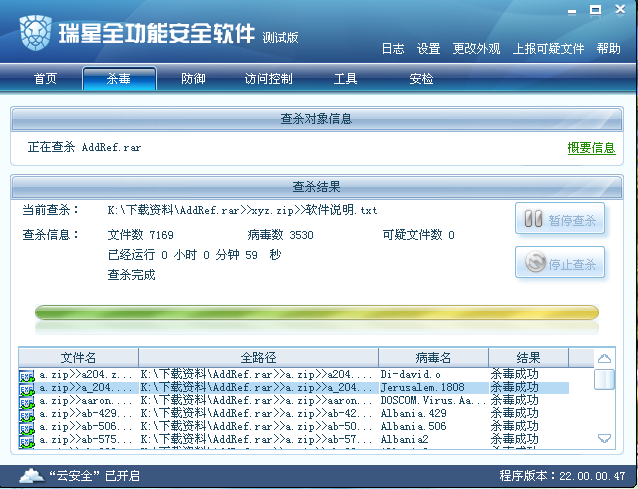The image size is (638, 489).
Task: Select virus name Albania2
Action: pos(404,440)
